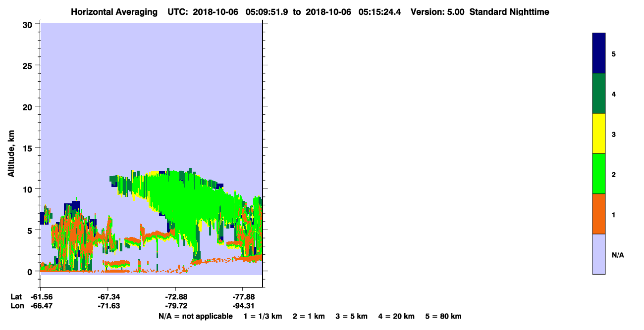
Task: Click the yellow colorbar segment labeled 3
Action: [599, 134]
